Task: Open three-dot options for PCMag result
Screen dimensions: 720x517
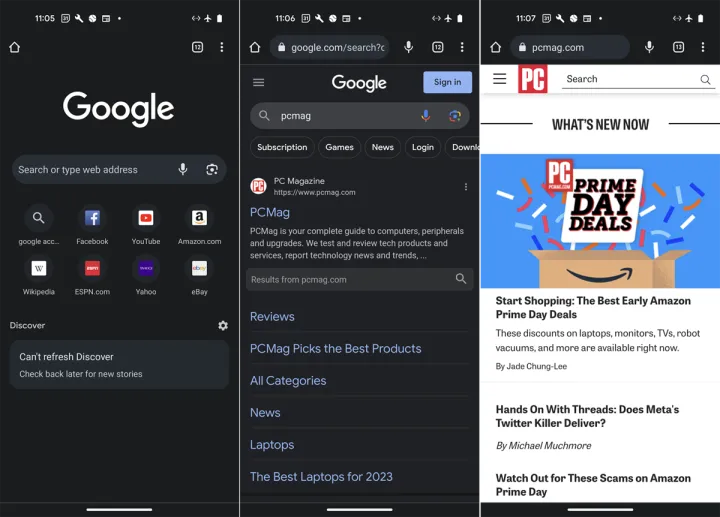Action: tap(465, 187)
